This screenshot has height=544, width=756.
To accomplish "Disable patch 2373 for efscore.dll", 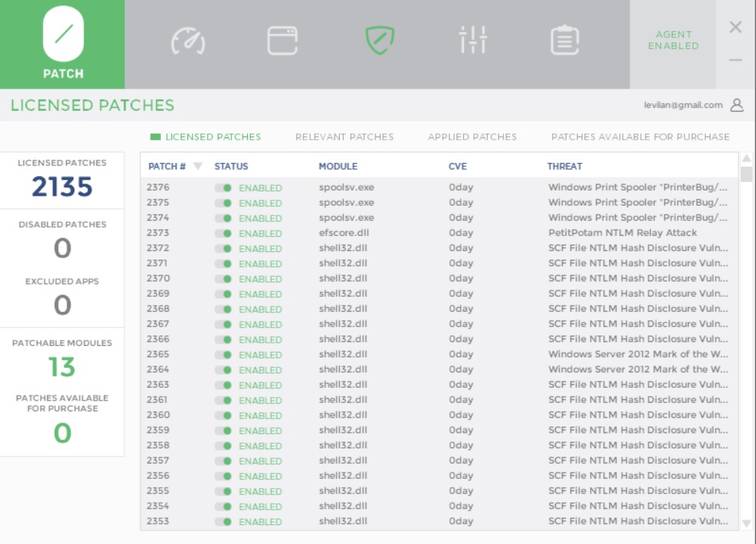I will tap(224, 233).
